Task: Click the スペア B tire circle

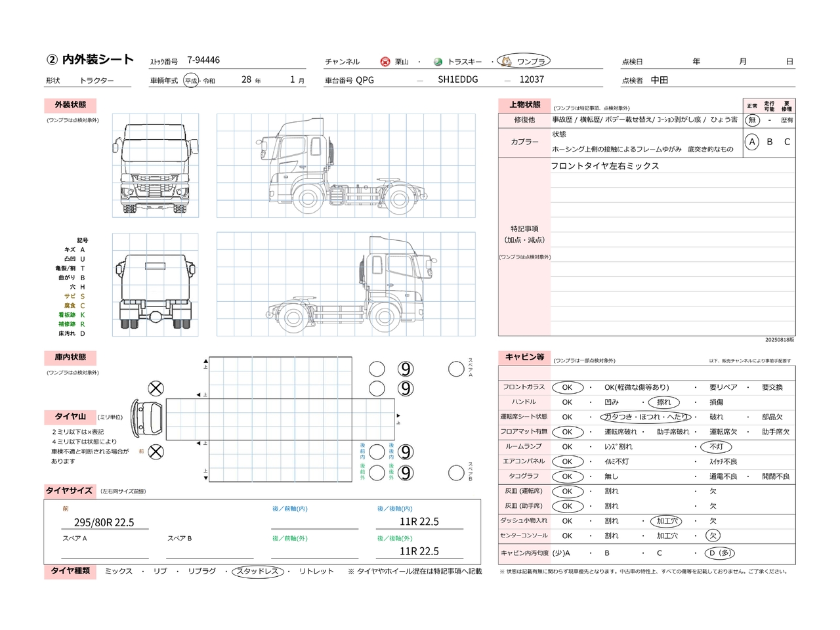Action: coord(456,472)
